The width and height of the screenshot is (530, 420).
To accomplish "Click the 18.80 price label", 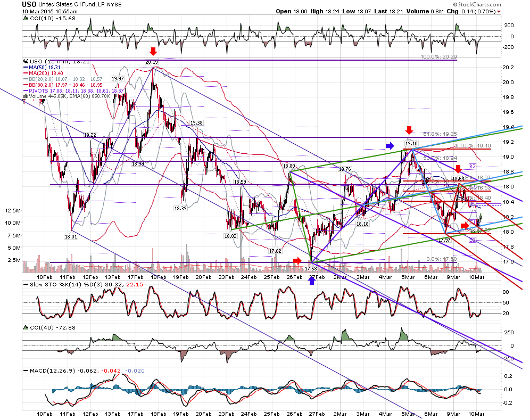I will [289, 166].
